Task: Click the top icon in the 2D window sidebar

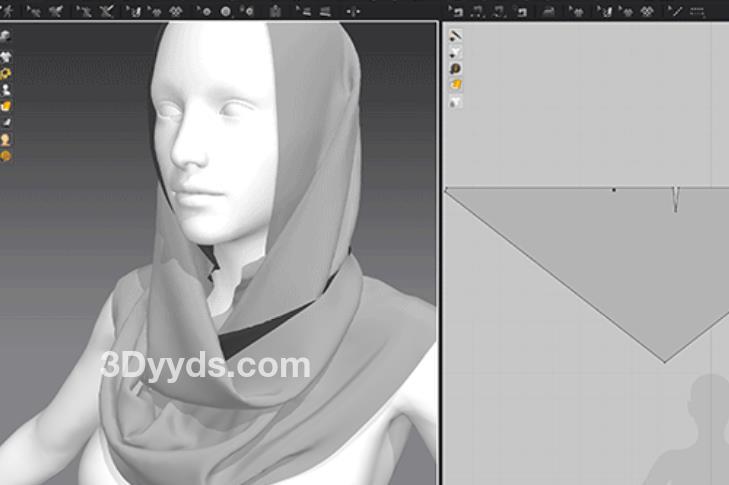Action: [455, 36]
